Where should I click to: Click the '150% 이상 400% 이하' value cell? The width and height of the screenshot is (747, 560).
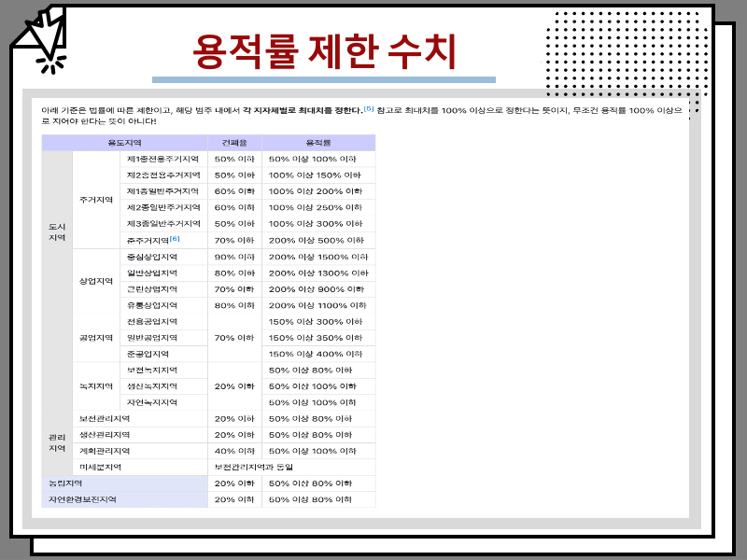tap(318, 354)
